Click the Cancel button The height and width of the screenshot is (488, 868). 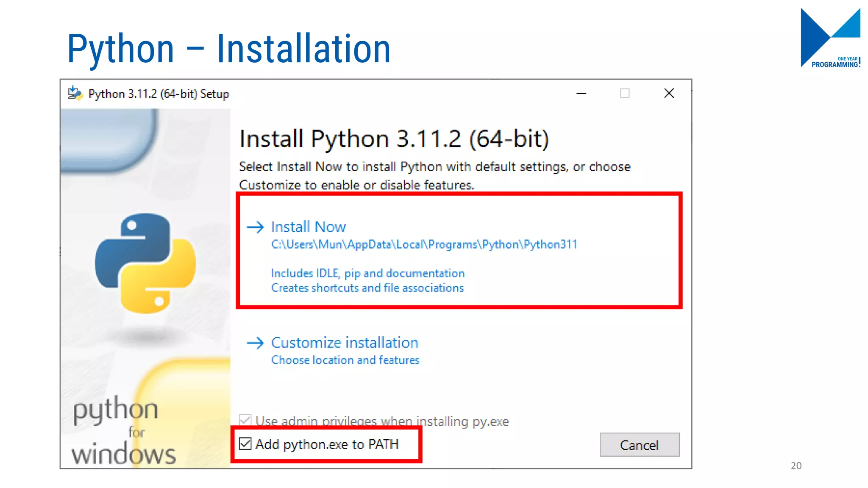[x=639, y=445]
